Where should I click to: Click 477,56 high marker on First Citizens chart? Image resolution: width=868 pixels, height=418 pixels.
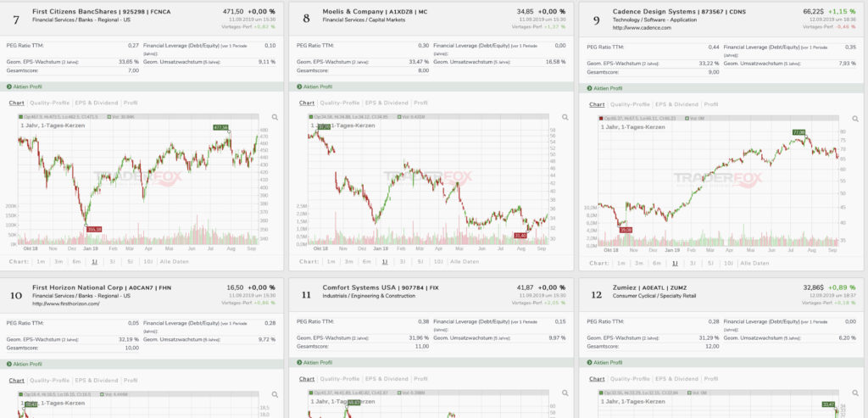[221, 127]
